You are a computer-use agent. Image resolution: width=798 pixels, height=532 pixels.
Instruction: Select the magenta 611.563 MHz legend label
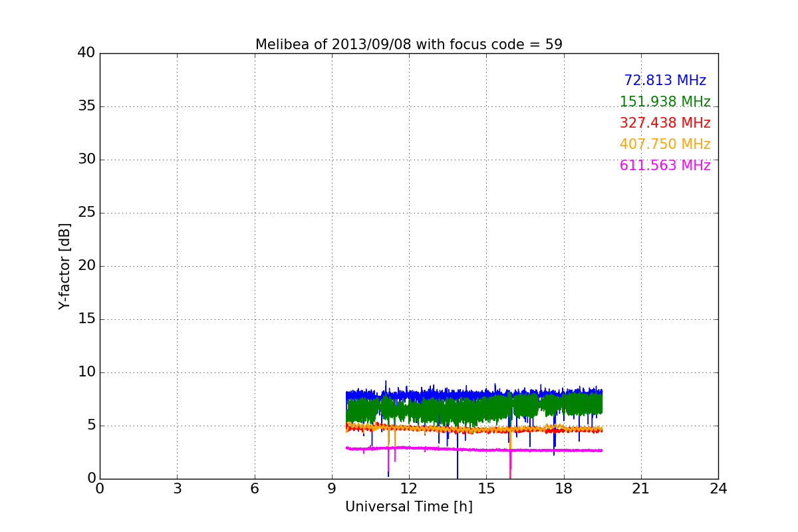tap(665, 166)
